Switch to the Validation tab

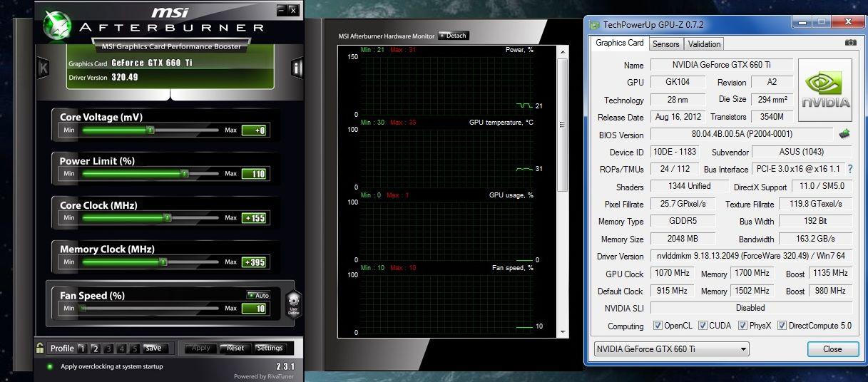click(x=704, y=44)
